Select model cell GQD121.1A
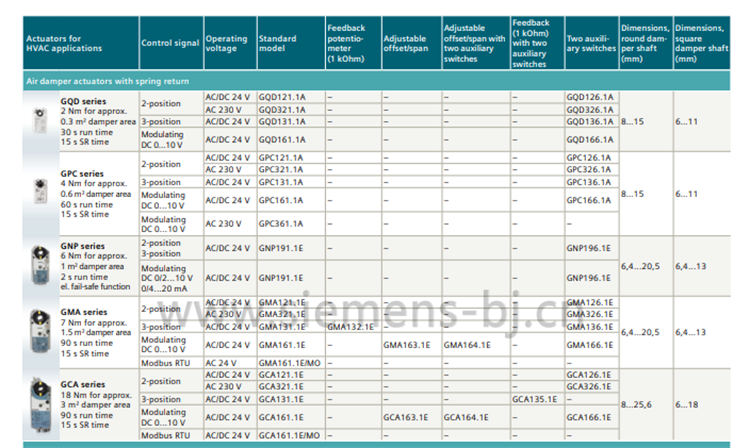Image resolution: width=750 pixels, height=448 pixels. coord(282,97)
